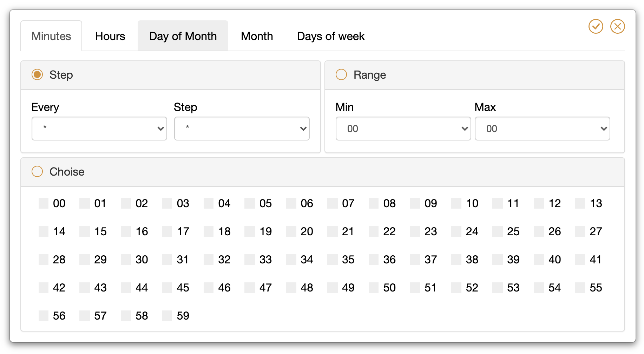The width and height of the screenshot is (644, 354).
Task: Switch to the Month tab
Action: coord(257,36)
